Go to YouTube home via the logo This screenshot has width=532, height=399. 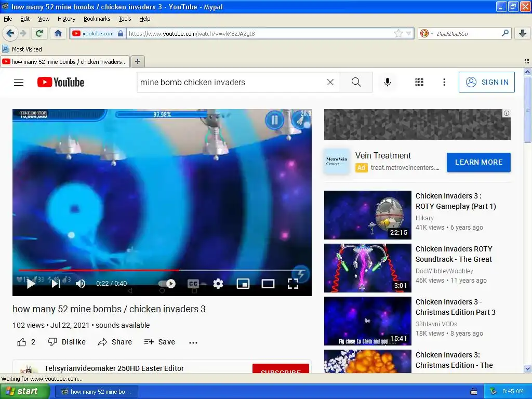pos(61,82)
